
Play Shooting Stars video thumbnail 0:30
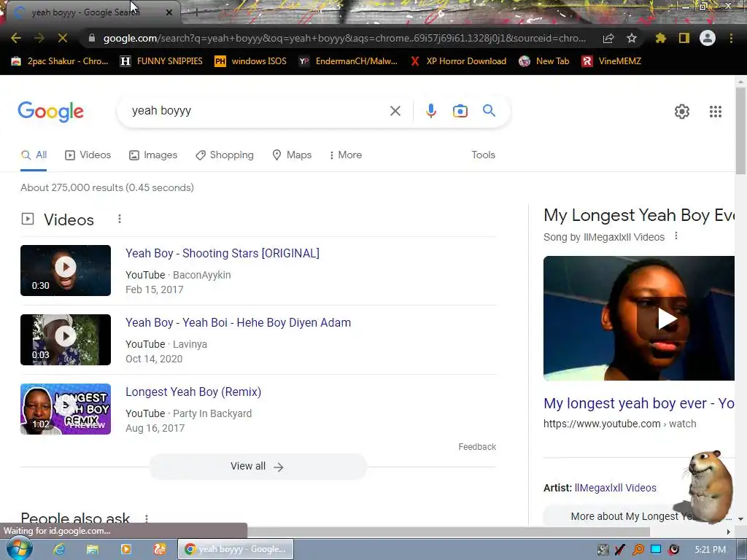pyautogui.click(x=66, y=271)
